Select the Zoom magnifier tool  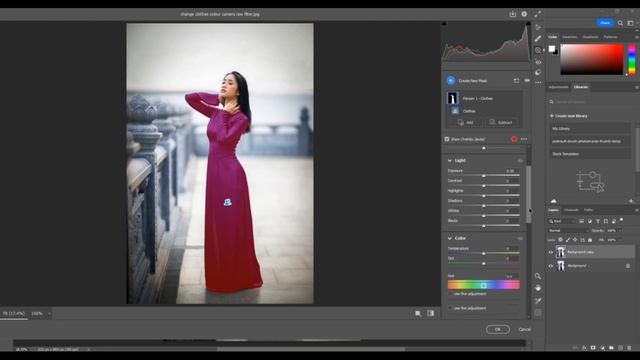[x=538, y=276]
